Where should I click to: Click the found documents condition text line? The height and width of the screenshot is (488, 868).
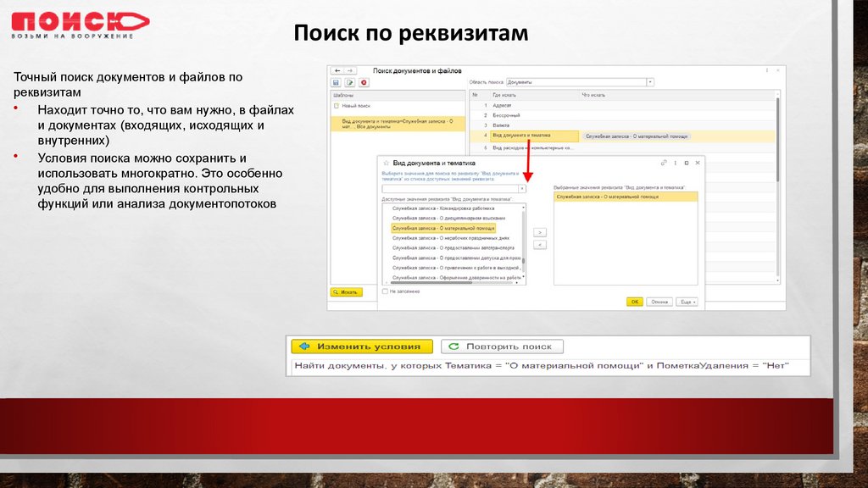542,366
